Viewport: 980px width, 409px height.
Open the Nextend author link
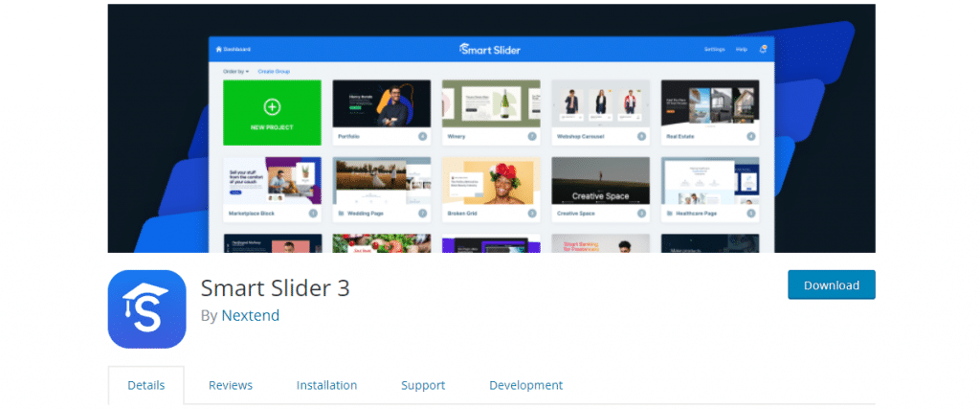(x=251, y=315)
